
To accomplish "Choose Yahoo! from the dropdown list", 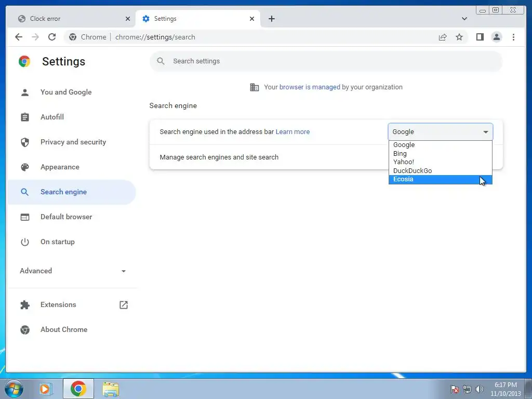I will click(x=441, y=162).
